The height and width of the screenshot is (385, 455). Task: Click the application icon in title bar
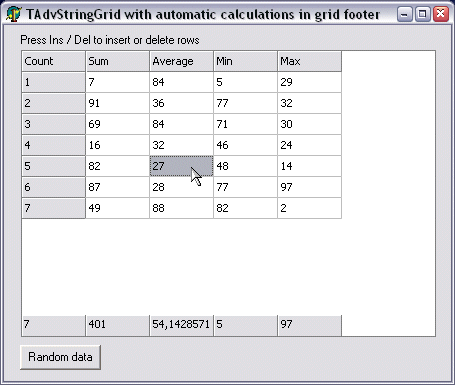14,14
